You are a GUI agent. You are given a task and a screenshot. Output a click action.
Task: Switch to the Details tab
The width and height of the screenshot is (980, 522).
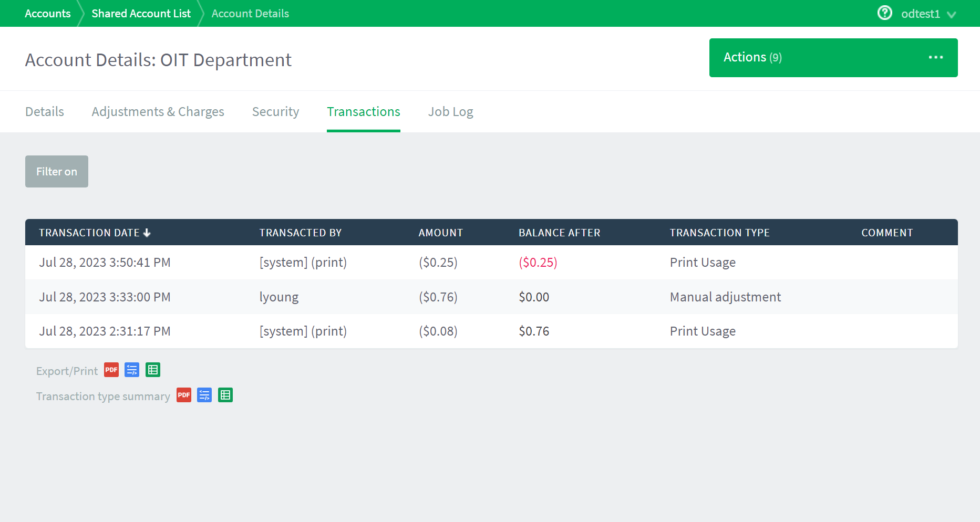(x=45, y=112)
